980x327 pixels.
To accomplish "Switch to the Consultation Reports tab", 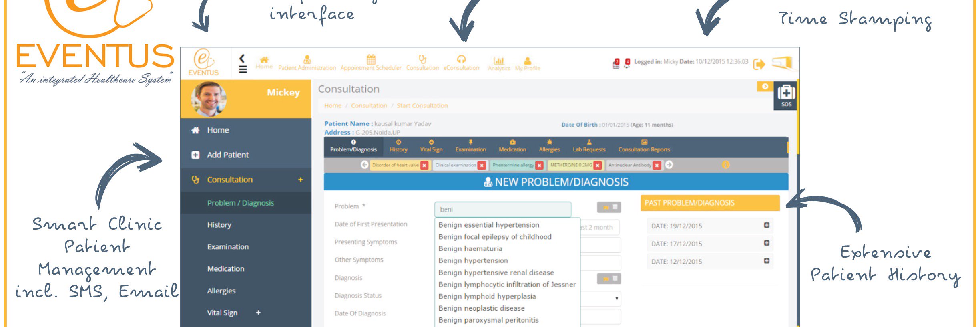I will [644, 146].
